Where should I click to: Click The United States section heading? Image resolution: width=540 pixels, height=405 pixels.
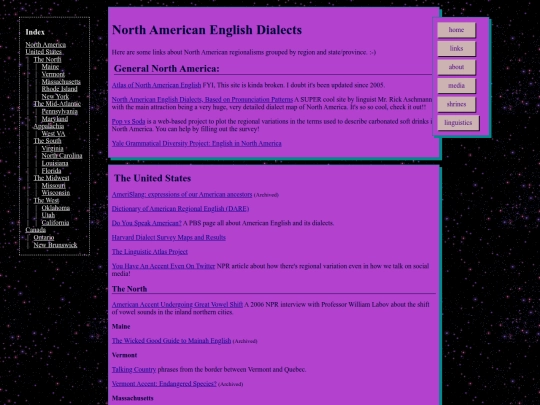[153, 178]
